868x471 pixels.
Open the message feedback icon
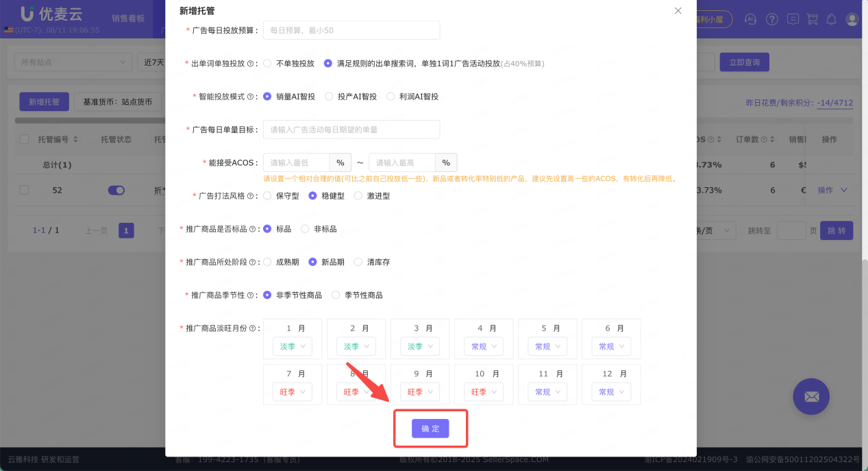(793, 19)
